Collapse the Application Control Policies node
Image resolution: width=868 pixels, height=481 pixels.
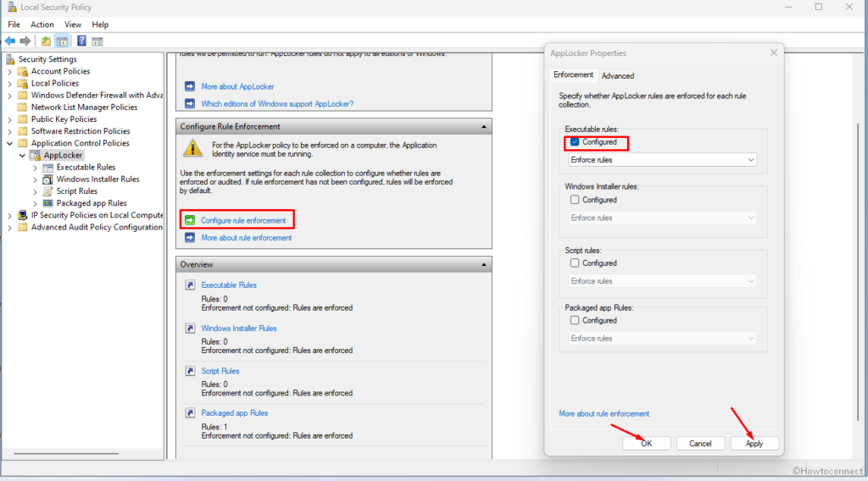click(x=9, y=143)
